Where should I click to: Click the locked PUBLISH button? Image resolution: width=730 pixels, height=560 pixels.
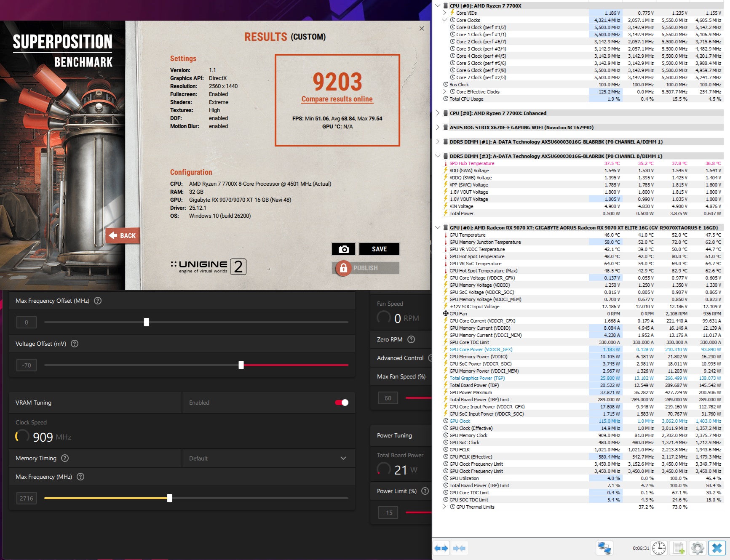(x=366, y=268)
